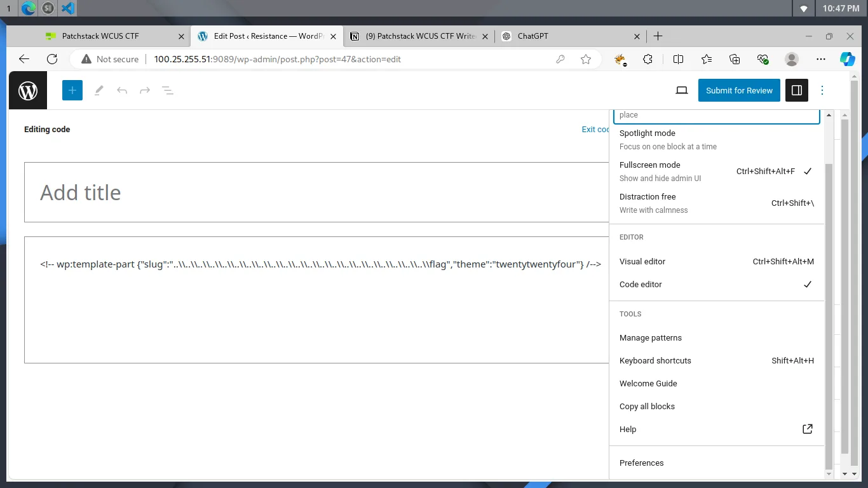Screen dimensions: 868x488
Task: Toggle Spotlight mode option
Action: tap(716, 139)
